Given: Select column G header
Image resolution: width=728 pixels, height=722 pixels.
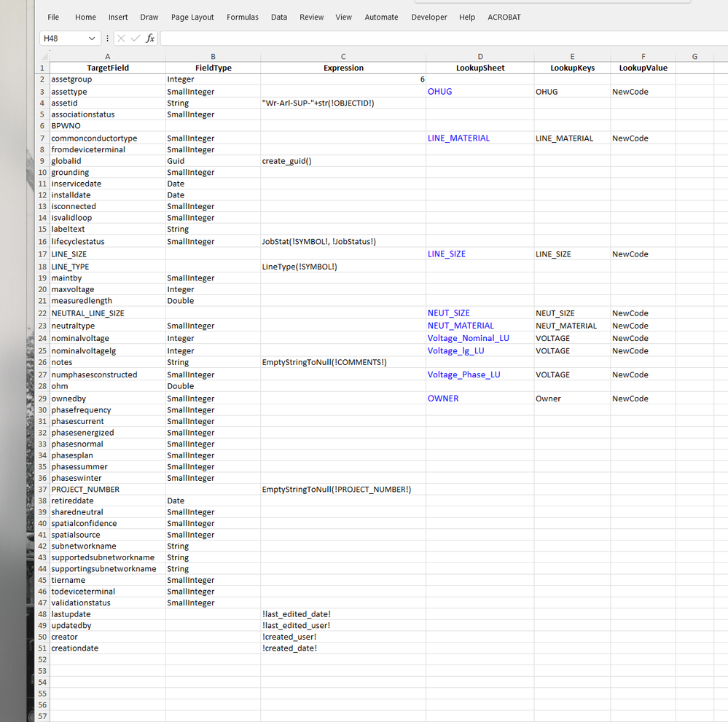Looking at the screenshot, I should point(694,57).
